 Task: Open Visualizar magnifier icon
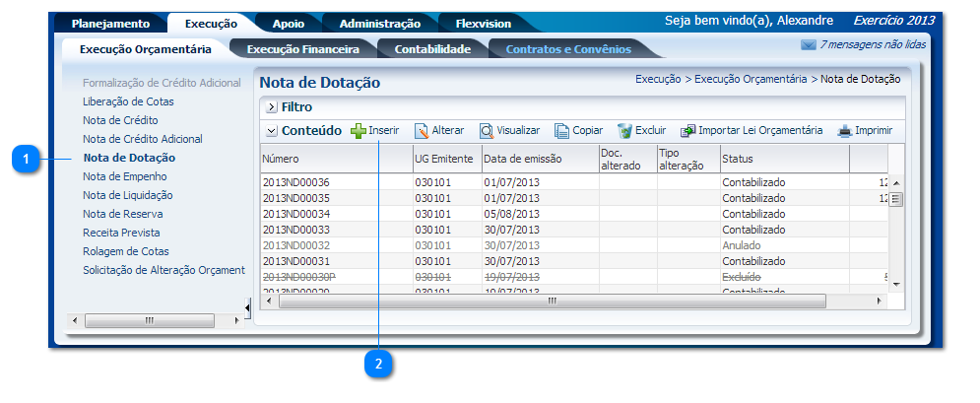point(487,131)
